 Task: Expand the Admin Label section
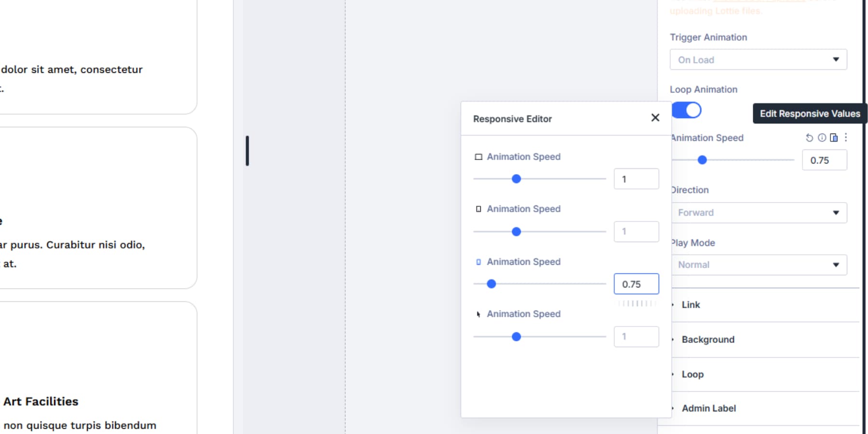tap(708, 408)
